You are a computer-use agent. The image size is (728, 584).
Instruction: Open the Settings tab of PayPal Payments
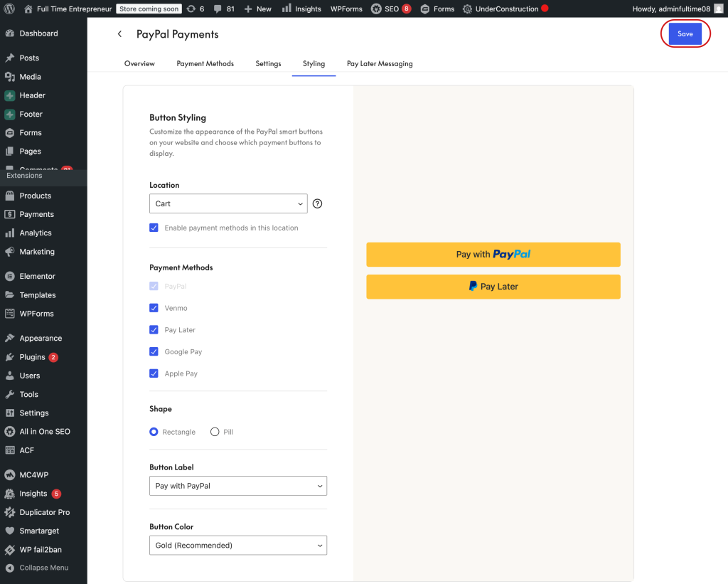(268, 63)
